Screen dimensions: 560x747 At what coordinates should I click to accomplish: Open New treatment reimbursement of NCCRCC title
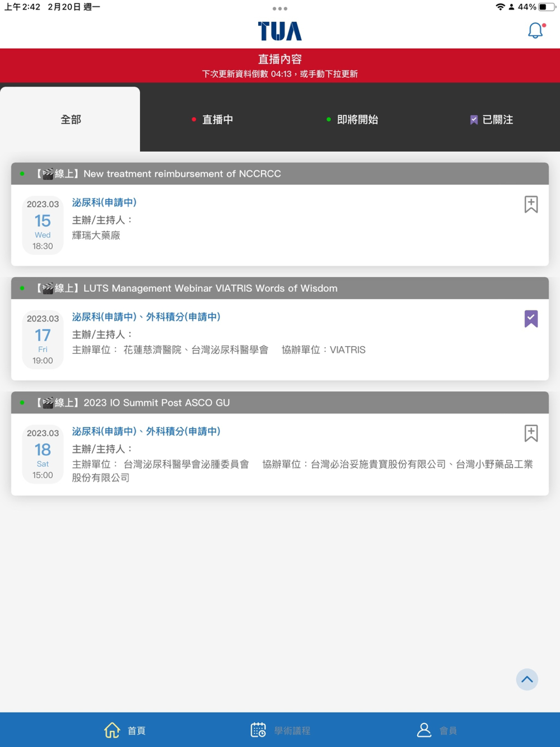[182, 174]
